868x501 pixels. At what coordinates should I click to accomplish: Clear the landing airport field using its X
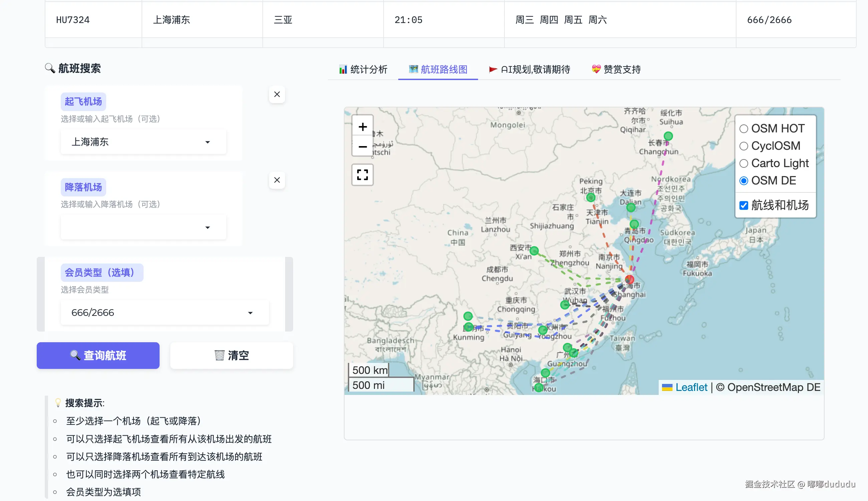(x=277, y=180)
